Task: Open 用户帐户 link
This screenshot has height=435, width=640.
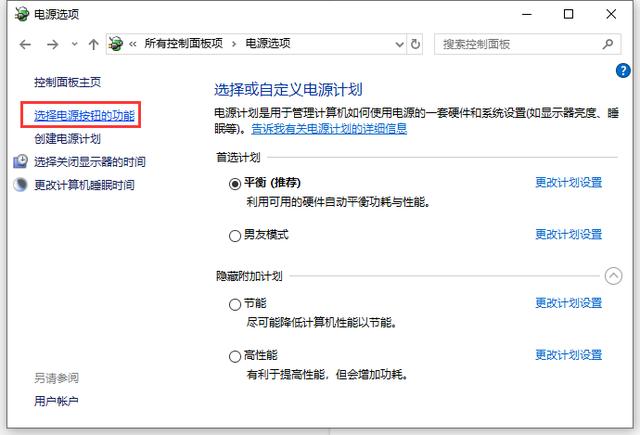Action: 56,402
